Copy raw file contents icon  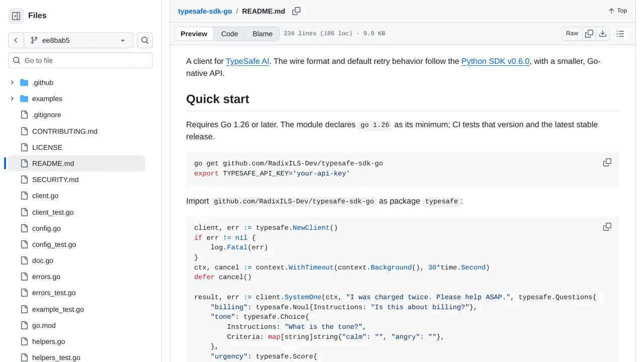589,34
